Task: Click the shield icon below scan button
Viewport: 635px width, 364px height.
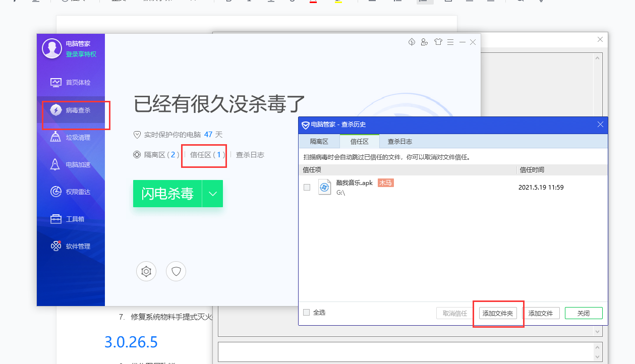Action: [x=176, y=272]
